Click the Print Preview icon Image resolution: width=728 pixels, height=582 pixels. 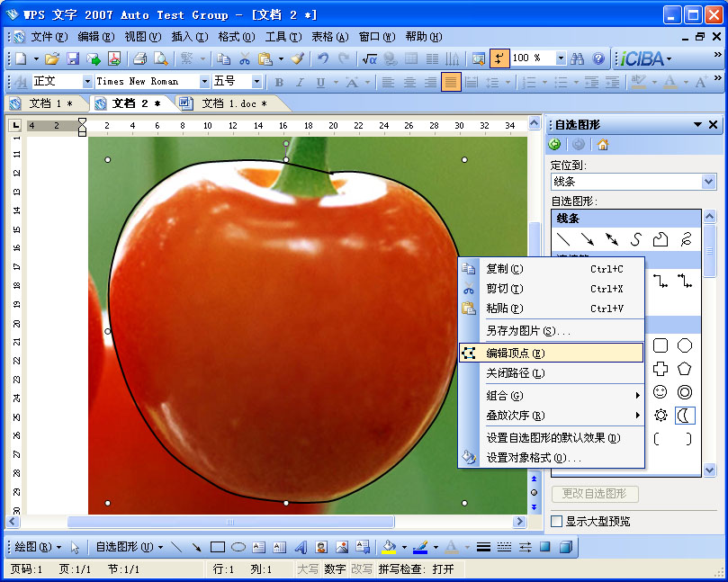click(x=162, y=58)
